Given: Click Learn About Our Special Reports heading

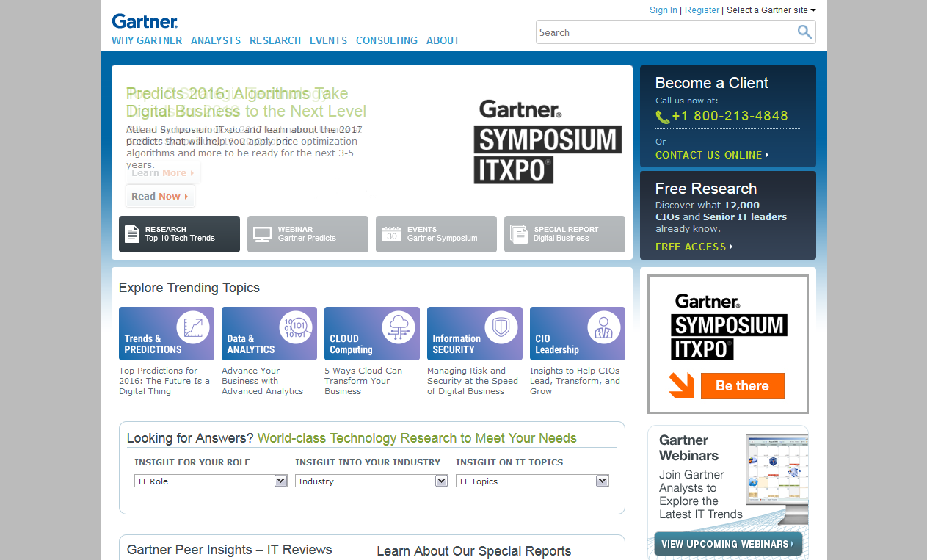Looking at the screenshot, I should (x=473, y=551).
